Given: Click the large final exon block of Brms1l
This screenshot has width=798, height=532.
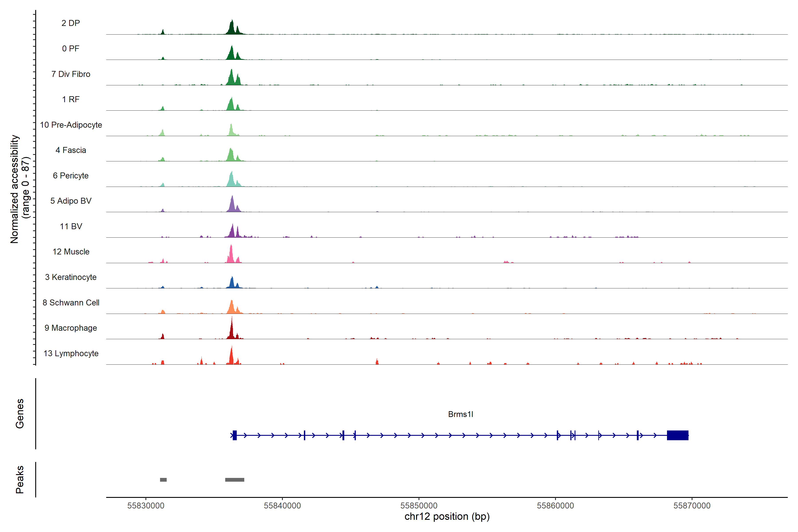Looking at the screenshot, I should pos(677,435).
